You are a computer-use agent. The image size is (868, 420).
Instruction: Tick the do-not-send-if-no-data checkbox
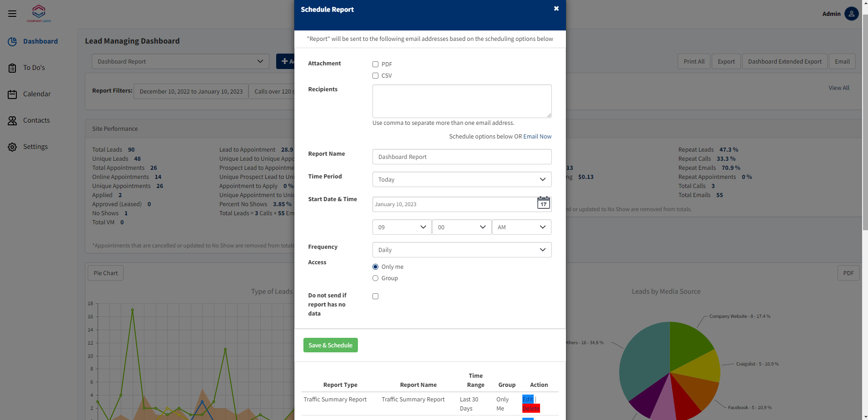pyautogui.click(x=375, y=296)
